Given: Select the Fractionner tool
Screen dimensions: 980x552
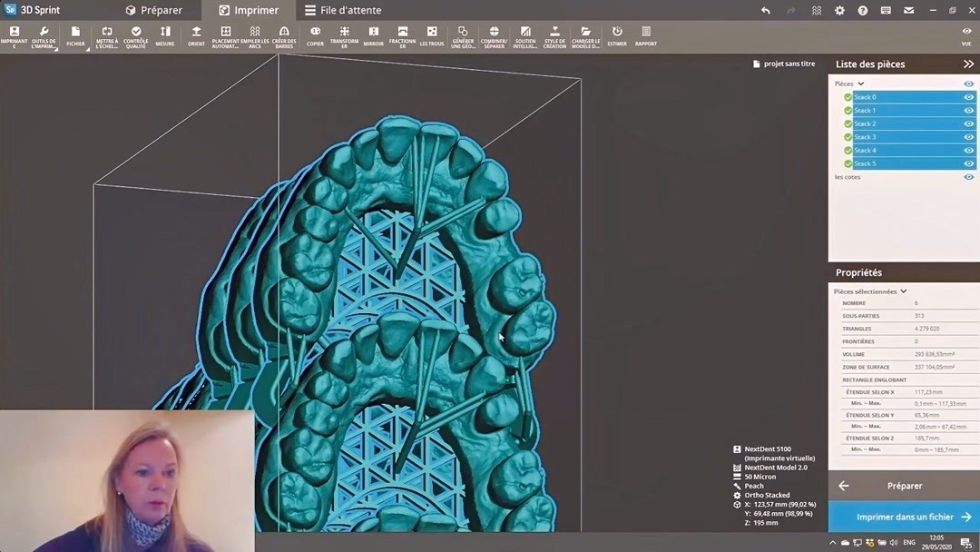Looking at the screenshot, I should (401, 36).
